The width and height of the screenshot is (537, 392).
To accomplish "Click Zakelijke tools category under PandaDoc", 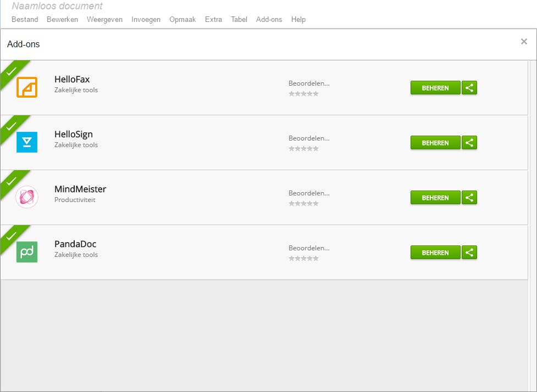I will (76, 255).
